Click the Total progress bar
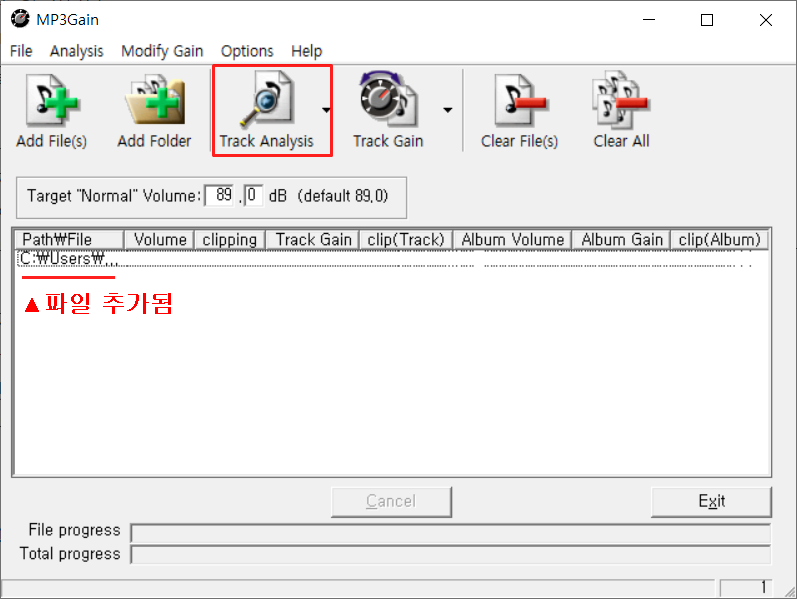The image size is (797, 599). (x=451, y=554)
